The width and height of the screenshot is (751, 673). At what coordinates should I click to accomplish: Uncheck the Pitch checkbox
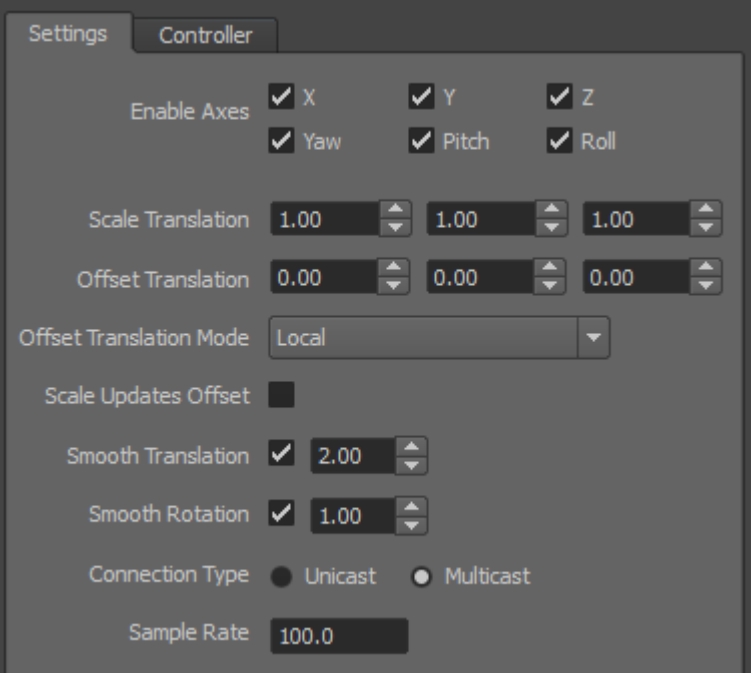coord(421,141)
